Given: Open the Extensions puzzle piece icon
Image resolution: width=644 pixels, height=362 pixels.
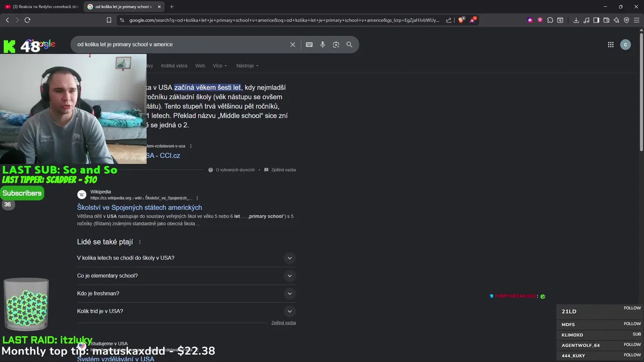Looking at the screenshot, I should (550, 20).
